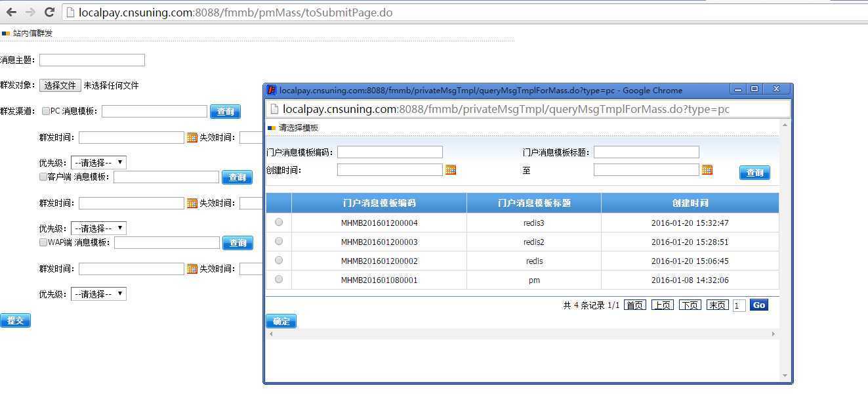Click 门户消息模板编码 input field

(390, 152)
